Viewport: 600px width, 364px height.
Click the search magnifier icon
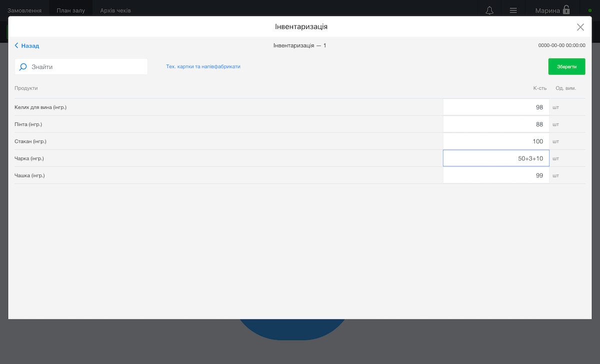click(x=23, y=67)
